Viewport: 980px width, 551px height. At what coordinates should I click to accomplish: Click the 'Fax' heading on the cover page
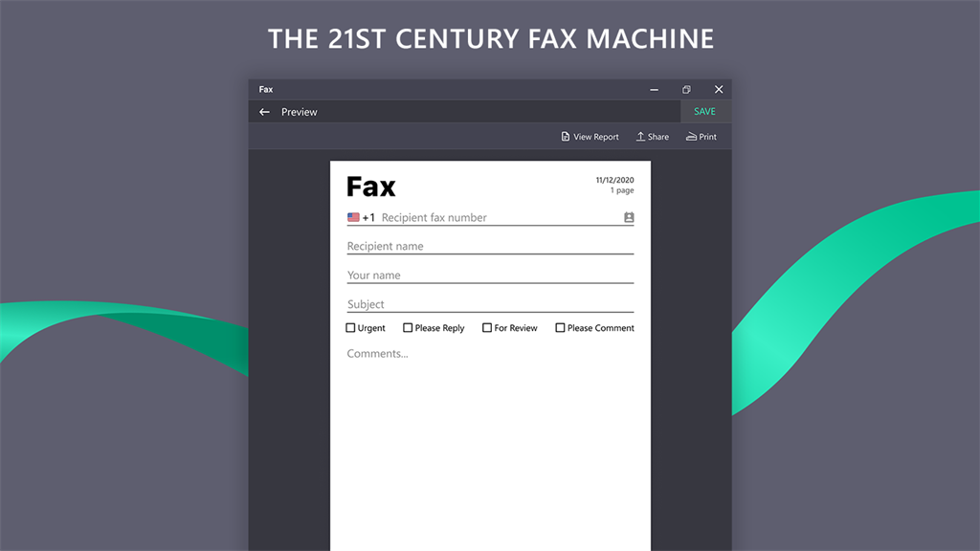371,187
